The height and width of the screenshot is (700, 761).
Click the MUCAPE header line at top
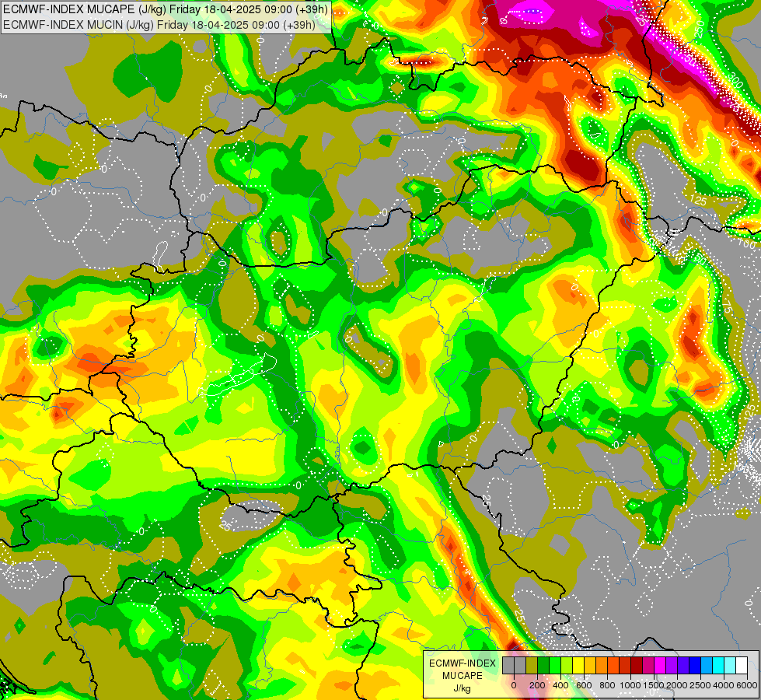(166, 9)
